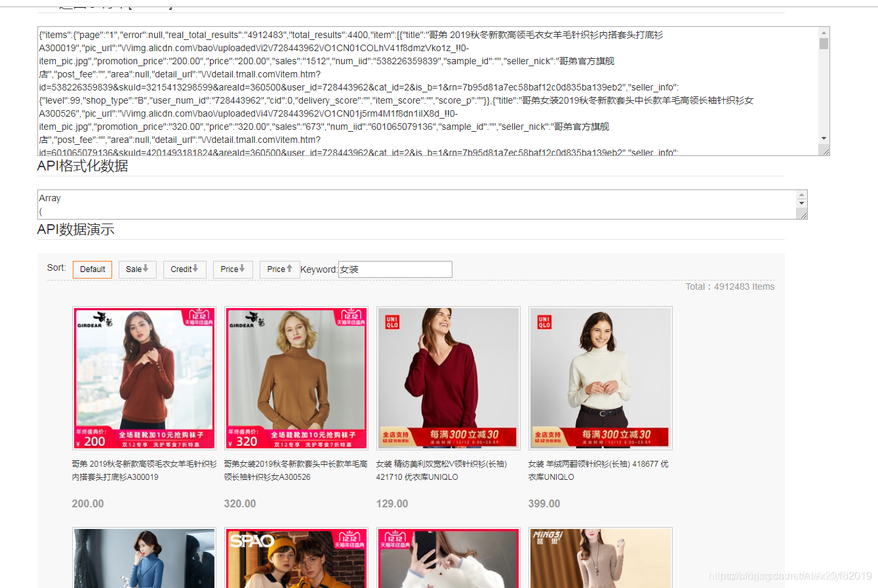Open product title 421710 优衣库UNIQLO
This screenshot has height=588, width=878.
441,471
